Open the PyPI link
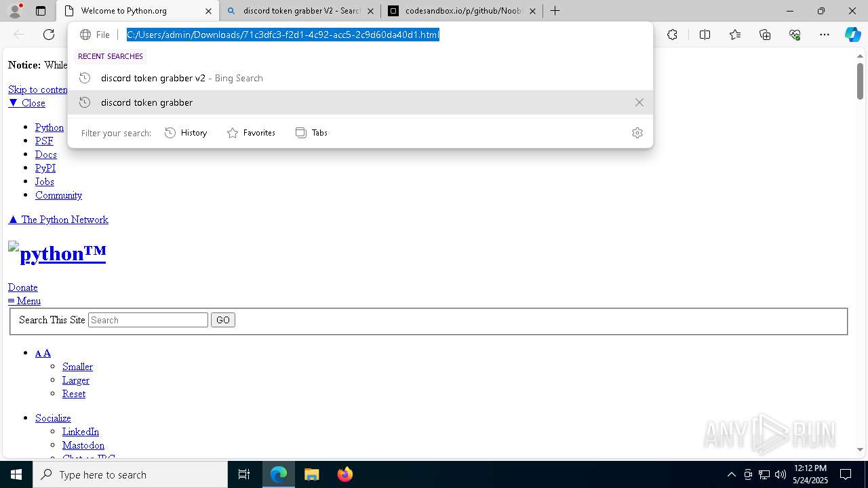Viewport: 868px width, 488px height. 45,168
